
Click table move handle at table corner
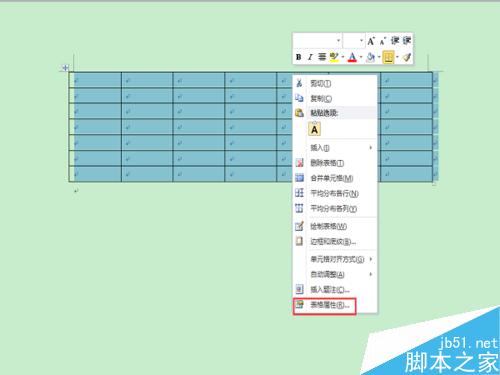(x=65, y=68)
